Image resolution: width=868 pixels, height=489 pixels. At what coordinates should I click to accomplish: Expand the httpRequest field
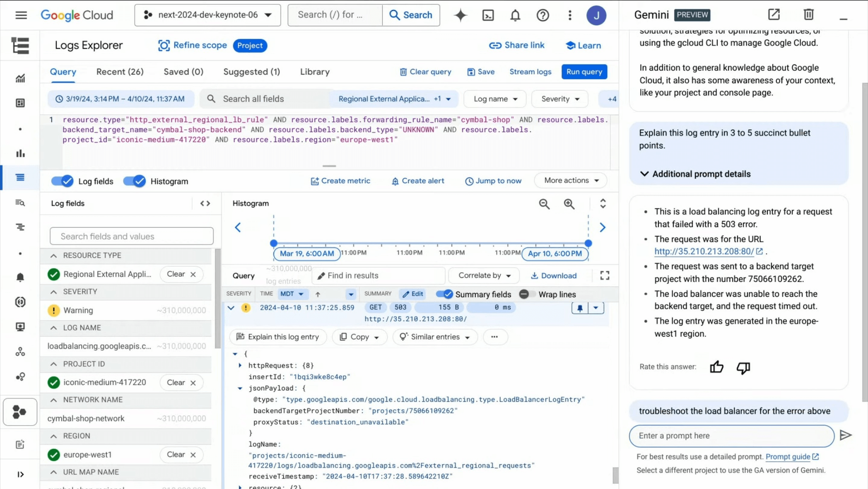[240, 365]
